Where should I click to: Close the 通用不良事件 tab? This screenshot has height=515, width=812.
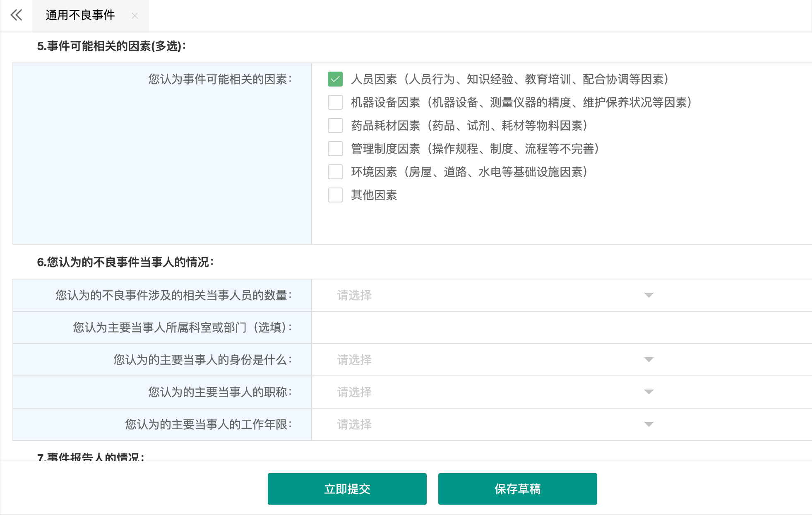point(135,16)
